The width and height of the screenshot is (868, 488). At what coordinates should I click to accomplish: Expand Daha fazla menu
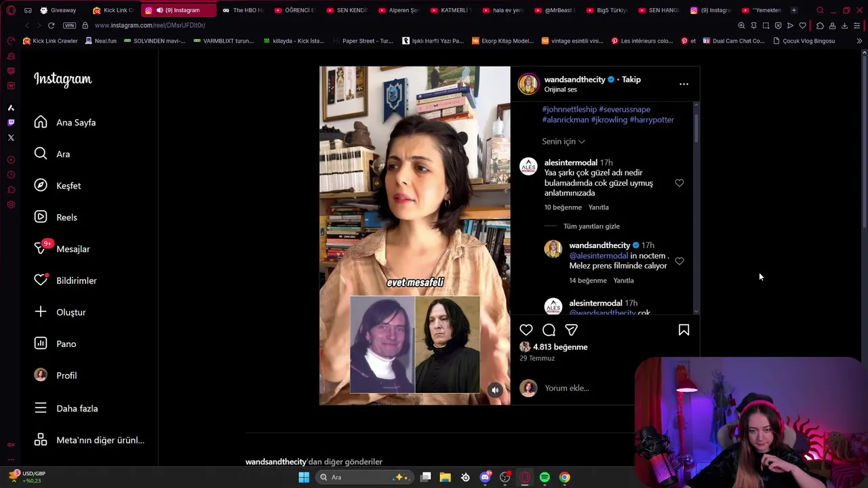pos(66,409)
